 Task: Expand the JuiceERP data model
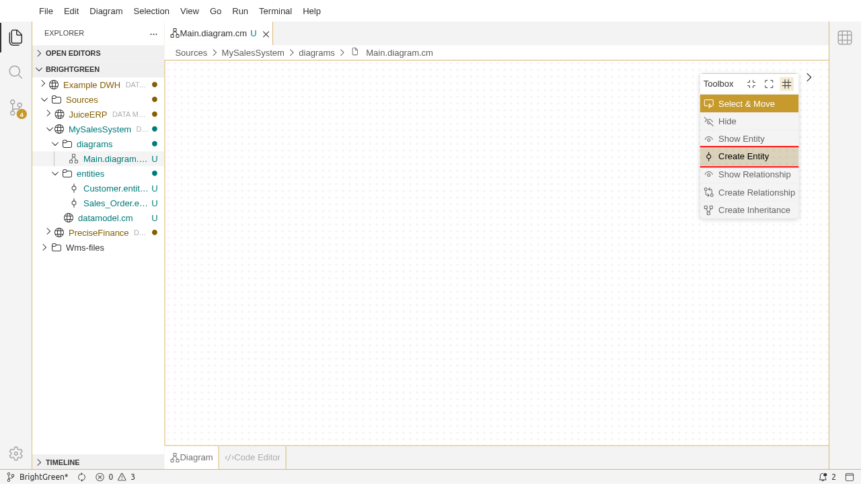[48, 114]
